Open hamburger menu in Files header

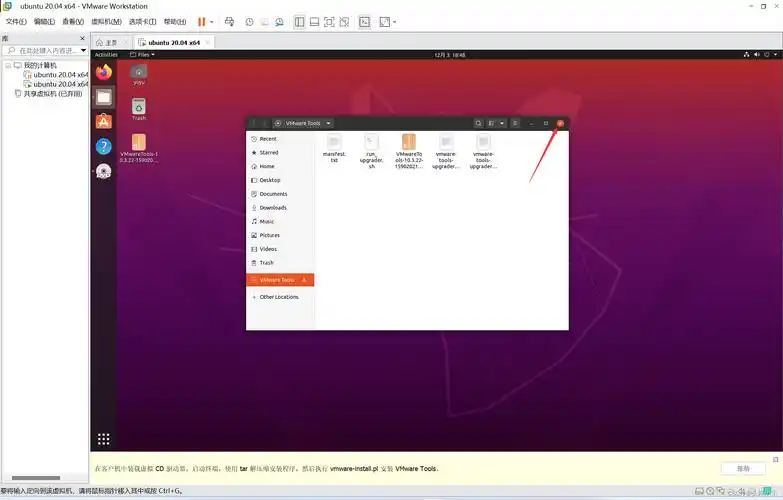tap(515, 123)
